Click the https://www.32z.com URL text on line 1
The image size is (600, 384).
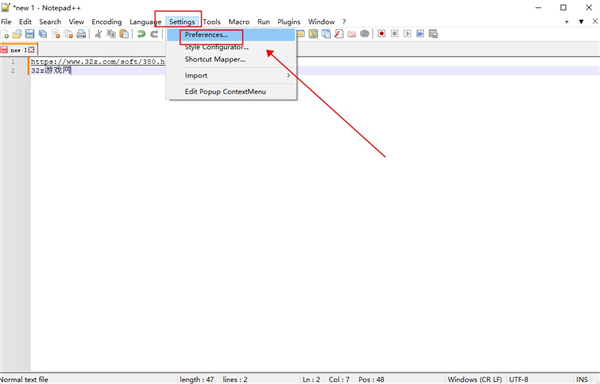(98, 62)
